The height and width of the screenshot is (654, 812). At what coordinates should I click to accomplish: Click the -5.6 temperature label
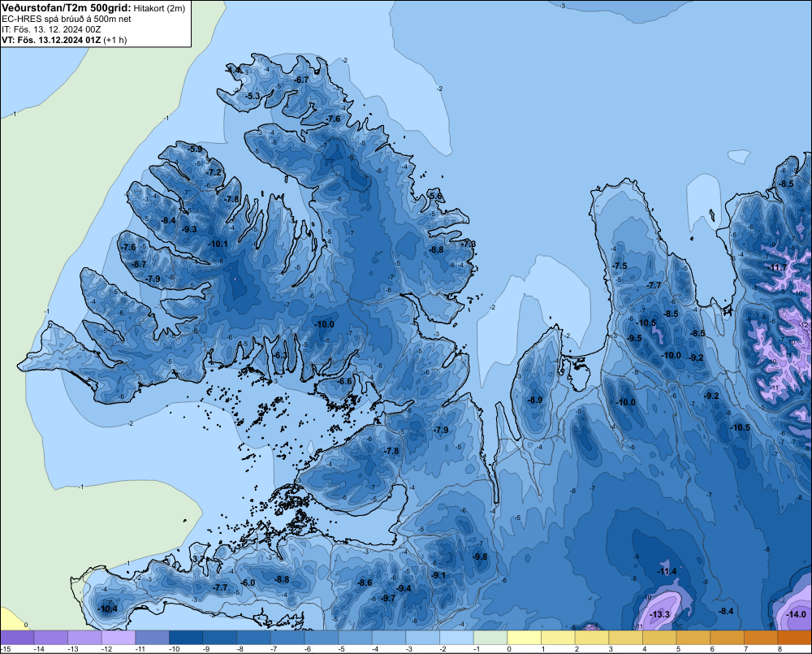pos(435,196)
